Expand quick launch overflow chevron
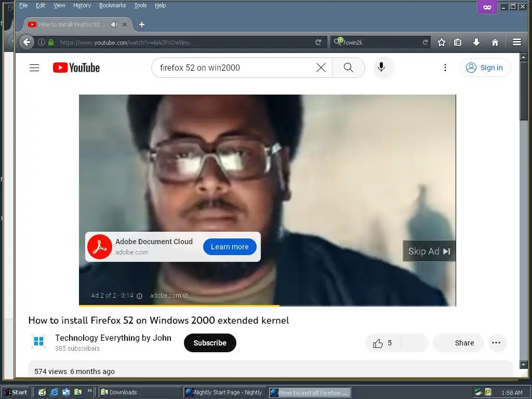 tap(89, 391)
